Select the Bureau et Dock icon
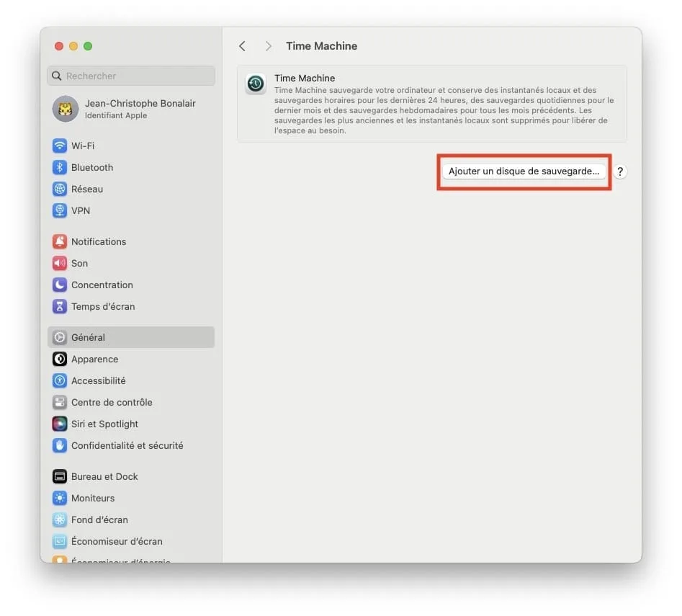This screenshot has height=616, width=682. [x=60, y=476]
